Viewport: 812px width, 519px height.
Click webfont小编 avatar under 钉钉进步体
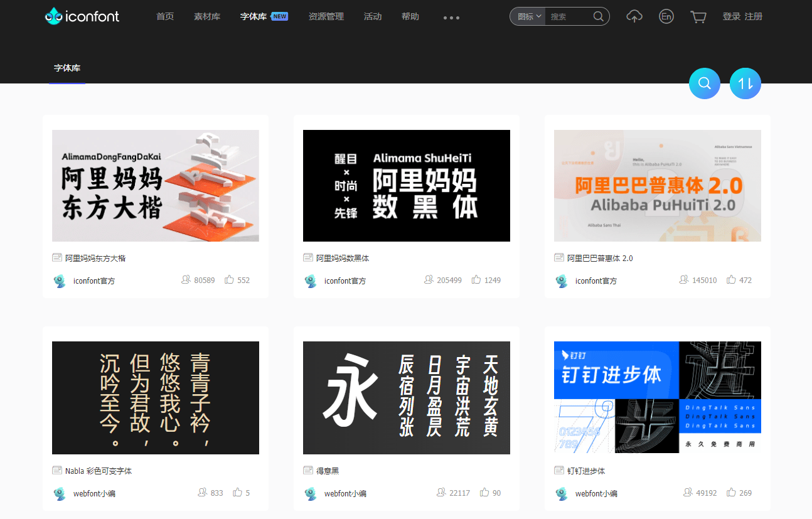[562, 493]
